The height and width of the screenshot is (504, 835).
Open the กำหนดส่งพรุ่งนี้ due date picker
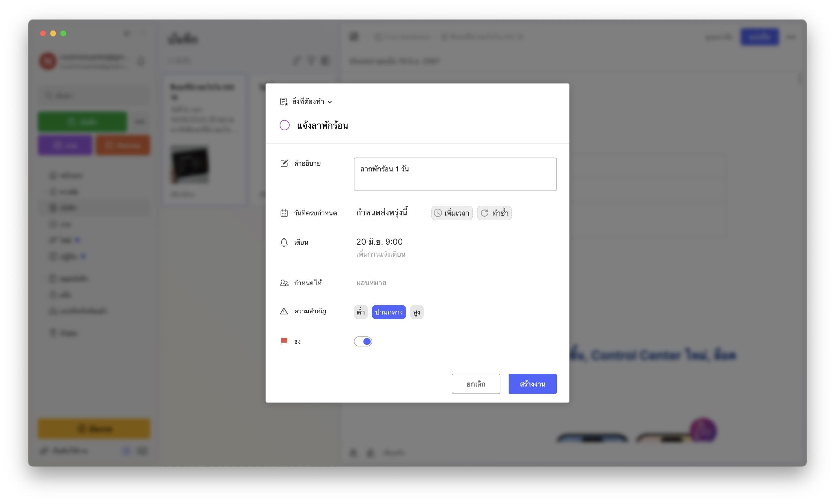point(382,213)
